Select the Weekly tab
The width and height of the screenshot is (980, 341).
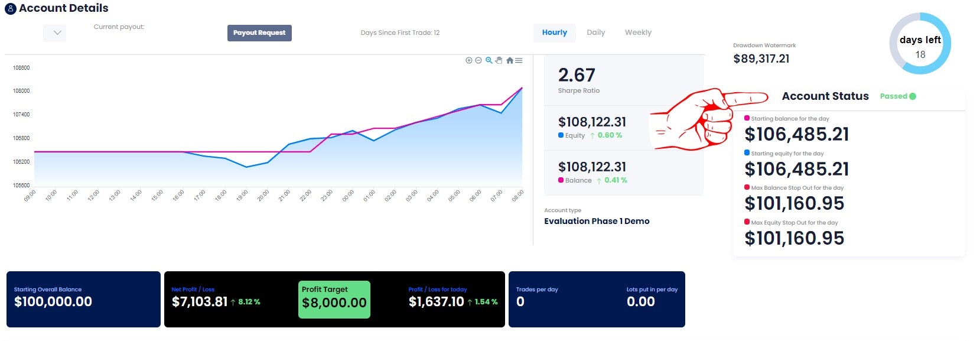pos(638,33)
